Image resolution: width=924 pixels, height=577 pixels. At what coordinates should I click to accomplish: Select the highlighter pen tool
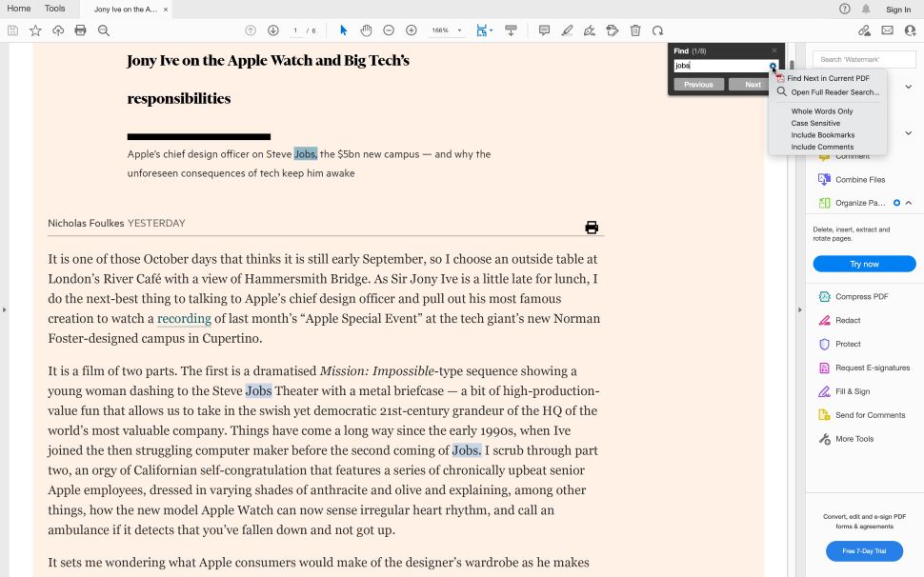click(x=567, y=30)
